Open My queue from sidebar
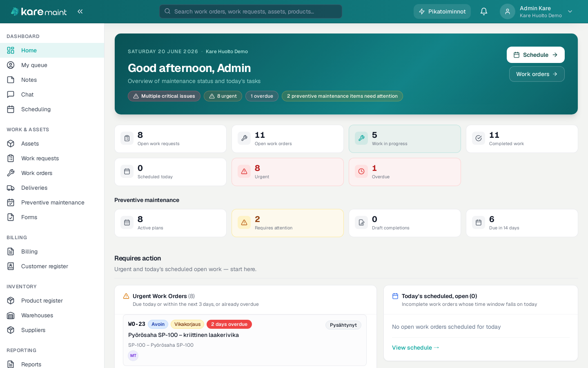 tap(52, 65)
